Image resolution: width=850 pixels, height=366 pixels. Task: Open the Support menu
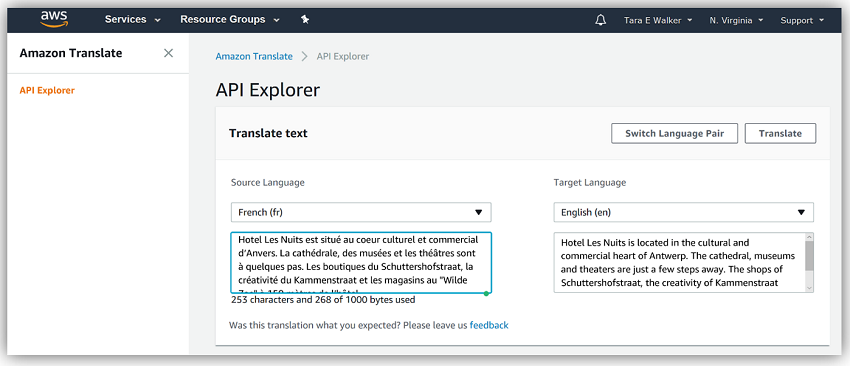pyautogui.click(x=802, y=21)
